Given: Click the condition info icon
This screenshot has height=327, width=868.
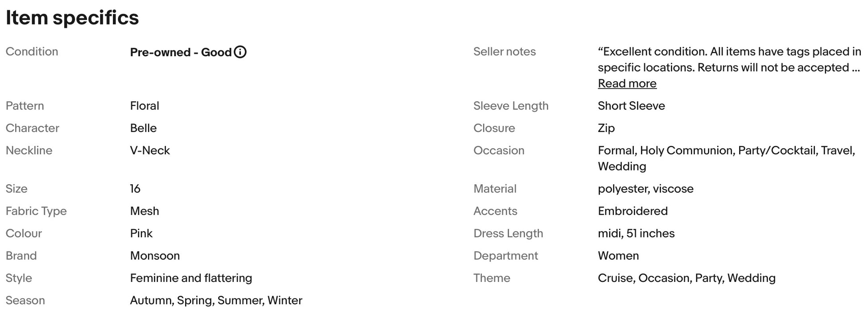Looking at the screenshot, I should [x=240, y=52].
